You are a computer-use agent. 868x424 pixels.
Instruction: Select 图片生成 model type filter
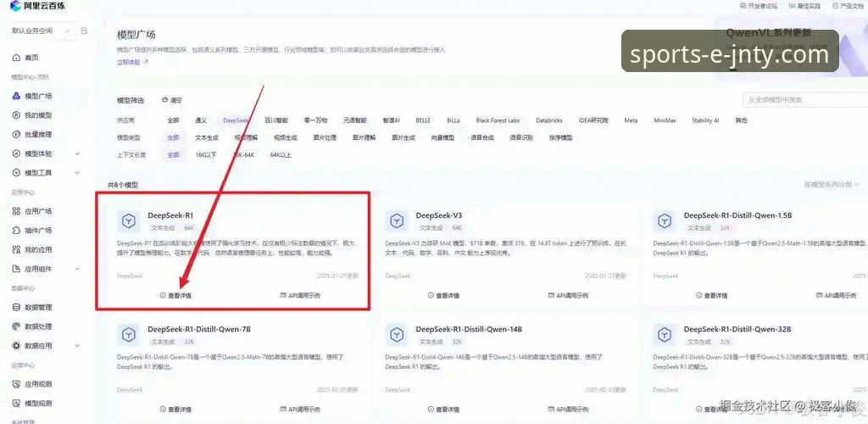(x=403, y=138)
